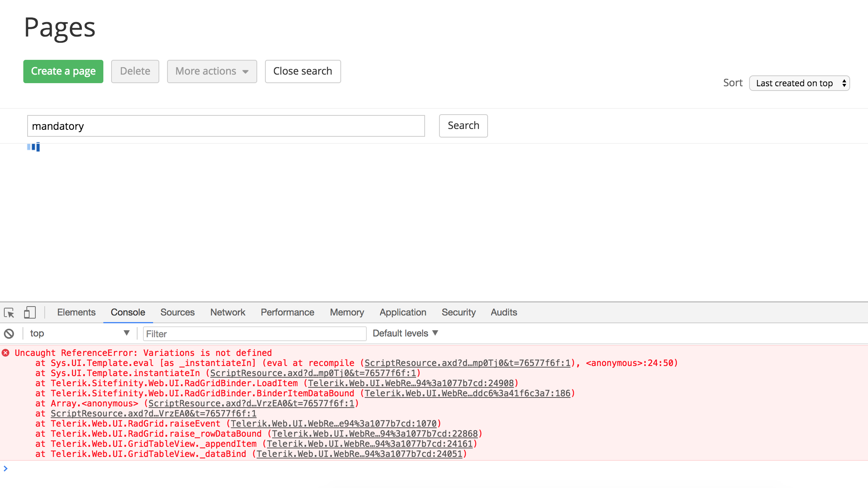Image resolution: width=868 pixels, height=488 pixels.
Task: Open the Telerik link ending cd:24908
Action: pyautogui.click(x=411, y=383)
